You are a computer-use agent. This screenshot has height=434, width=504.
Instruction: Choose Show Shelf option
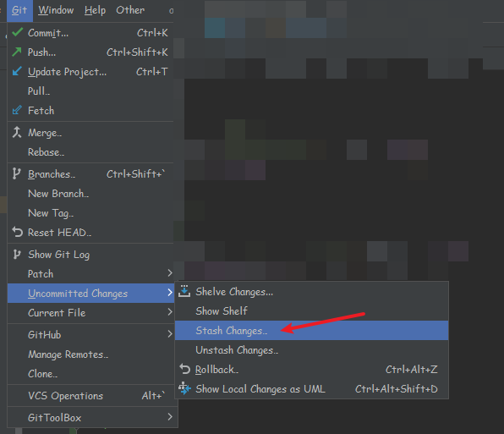point(311,310)
